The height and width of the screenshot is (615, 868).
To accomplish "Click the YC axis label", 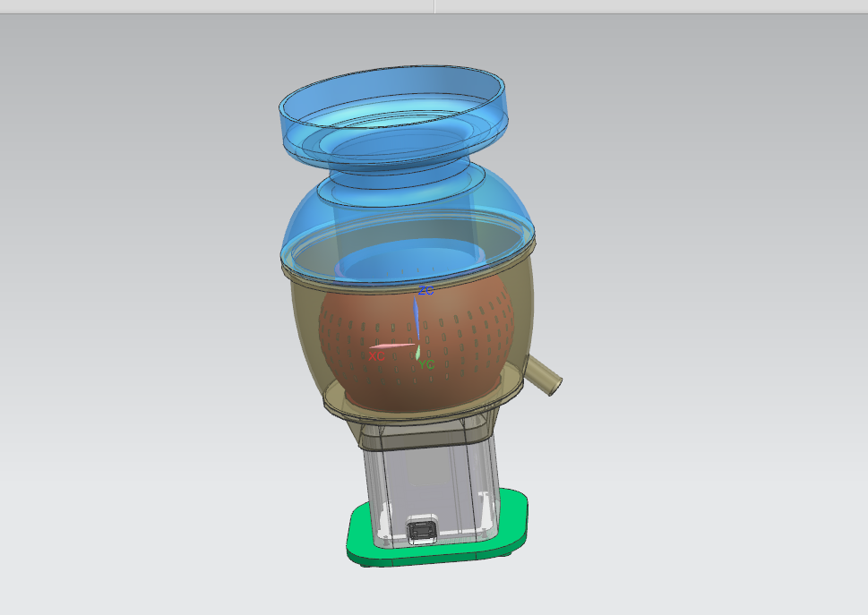I will (x=426, y=364).
